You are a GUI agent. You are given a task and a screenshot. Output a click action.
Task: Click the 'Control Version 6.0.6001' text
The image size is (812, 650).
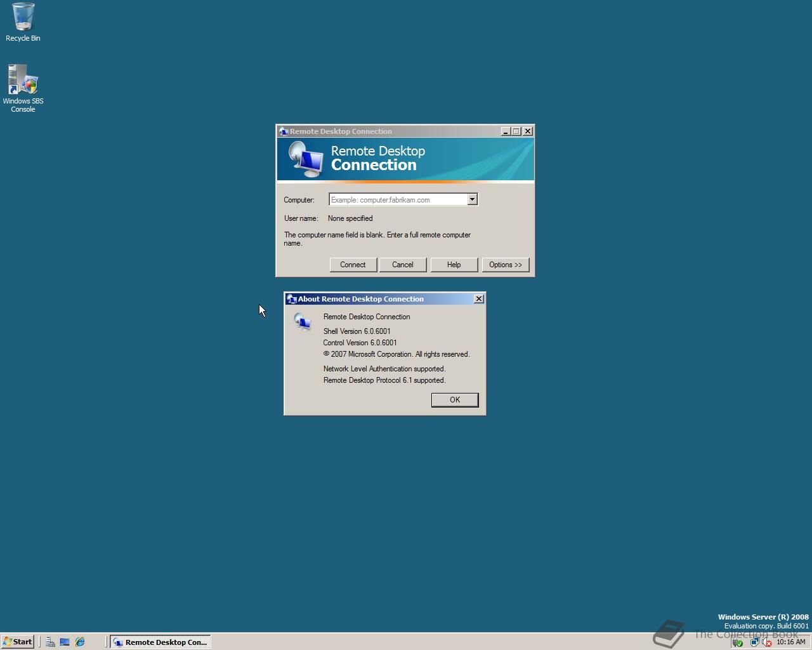pos(360,343)
